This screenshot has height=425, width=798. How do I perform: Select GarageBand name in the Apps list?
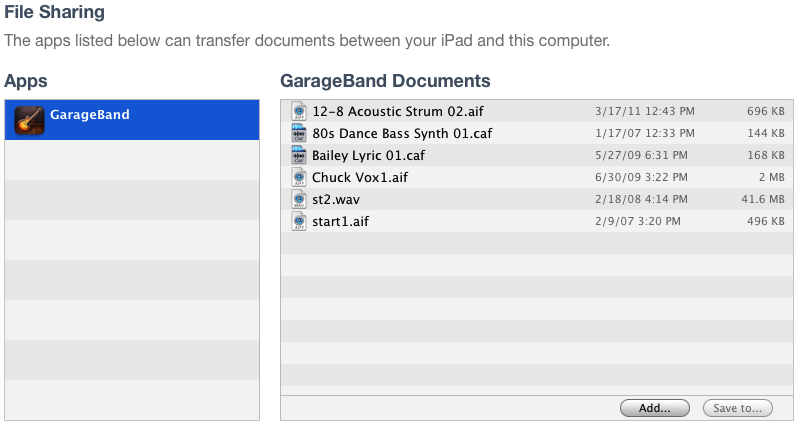point(89,115)
